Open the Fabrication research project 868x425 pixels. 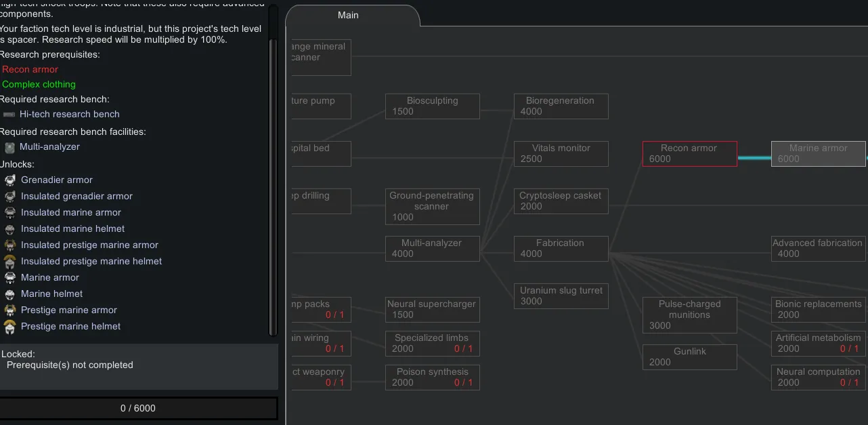coord(561,249)
